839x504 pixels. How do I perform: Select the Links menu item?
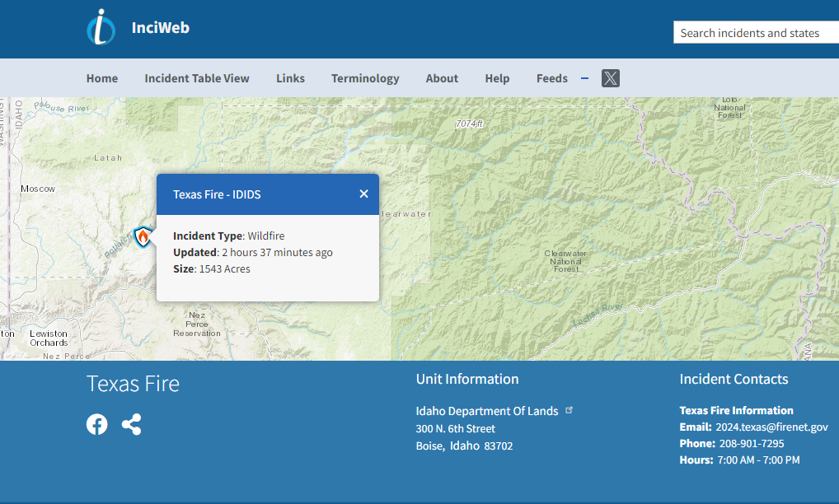click(290, 78)
